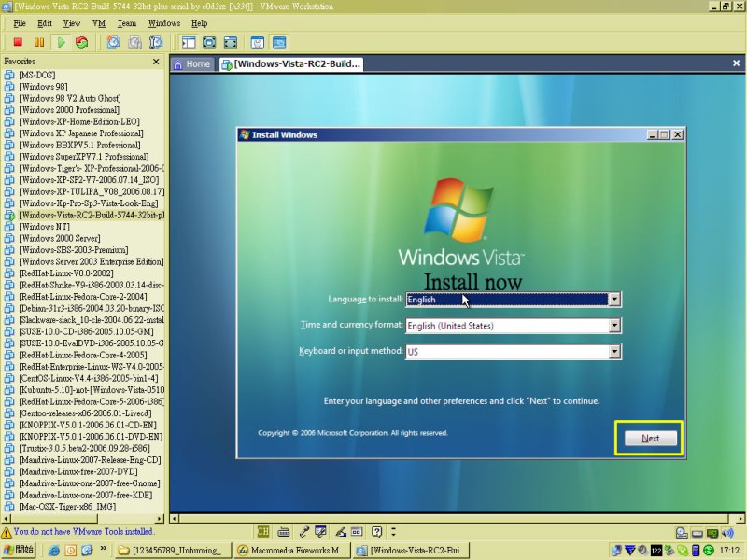Click the sound speaker icon in VMware status bar
747x560 pixels.
point(727,533)
